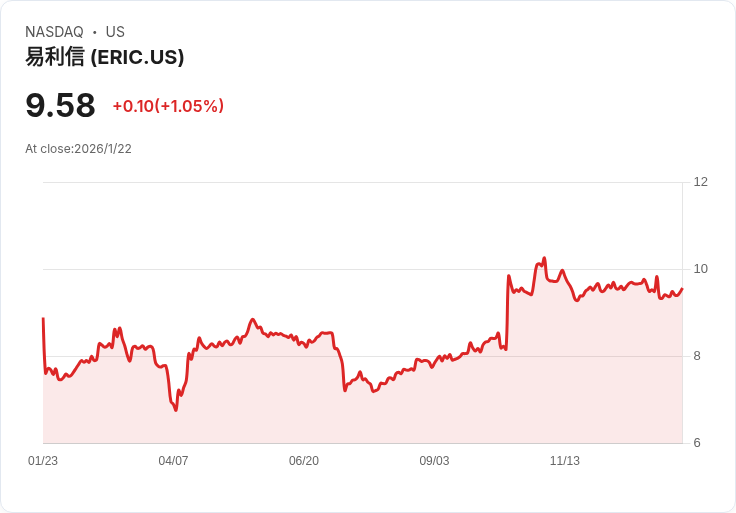736x513 pixels.
Task: Select the 09/03 date on the time axis
Action: point(434,461)
